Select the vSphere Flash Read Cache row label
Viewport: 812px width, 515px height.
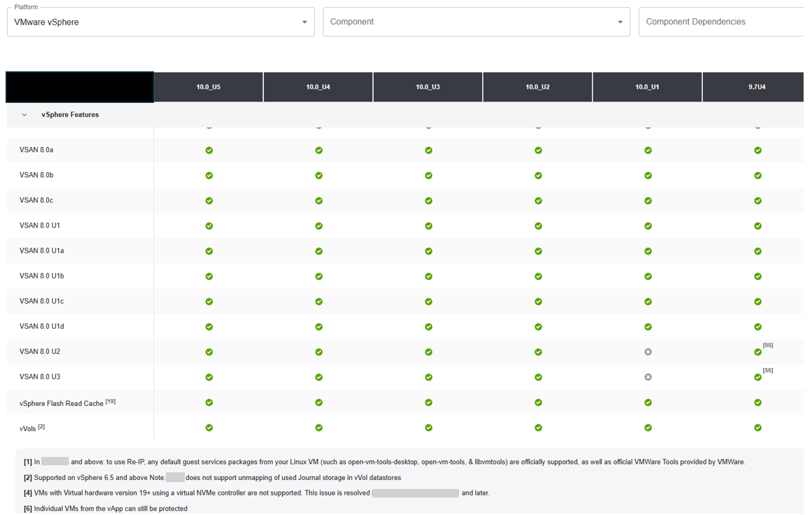click(62, 404)
